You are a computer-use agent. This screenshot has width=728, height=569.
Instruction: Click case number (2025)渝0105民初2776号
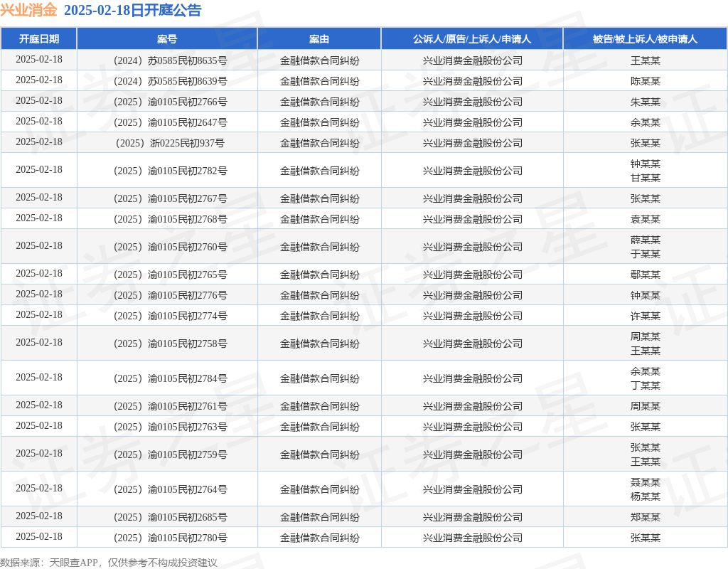(x=171, y=295)
